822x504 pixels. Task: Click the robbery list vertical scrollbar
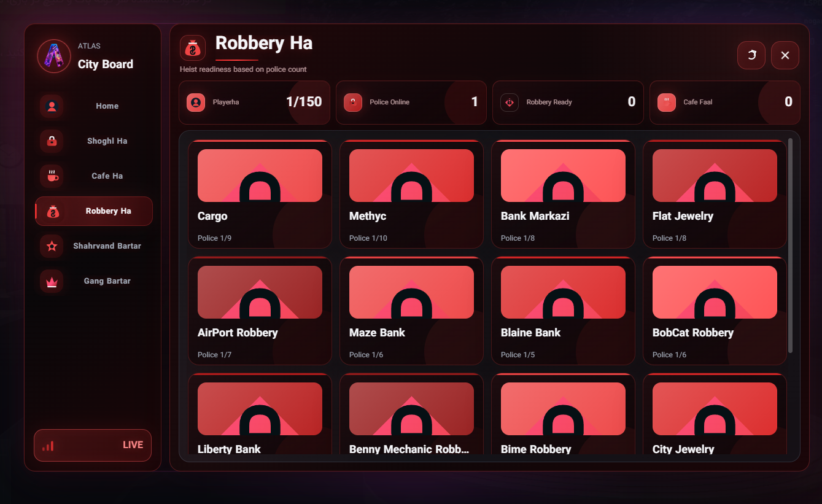pyautogui.click(x=790, y=246)
